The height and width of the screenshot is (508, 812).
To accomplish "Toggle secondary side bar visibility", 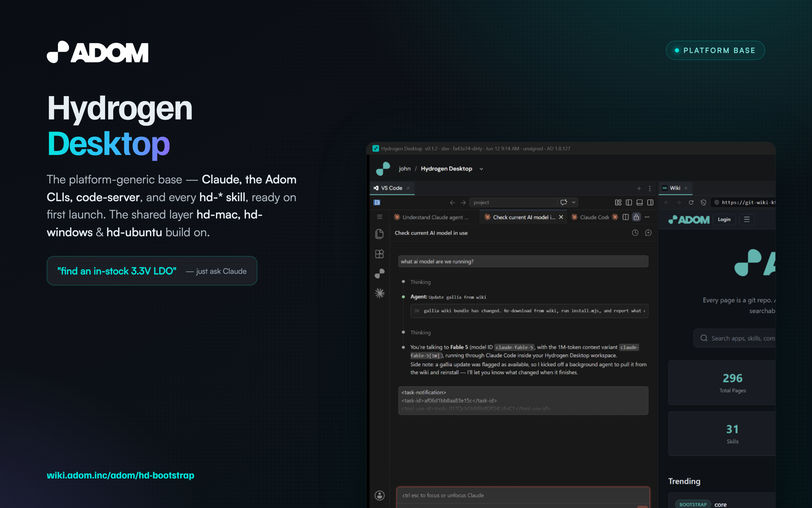I will click(x=650, y=202).
